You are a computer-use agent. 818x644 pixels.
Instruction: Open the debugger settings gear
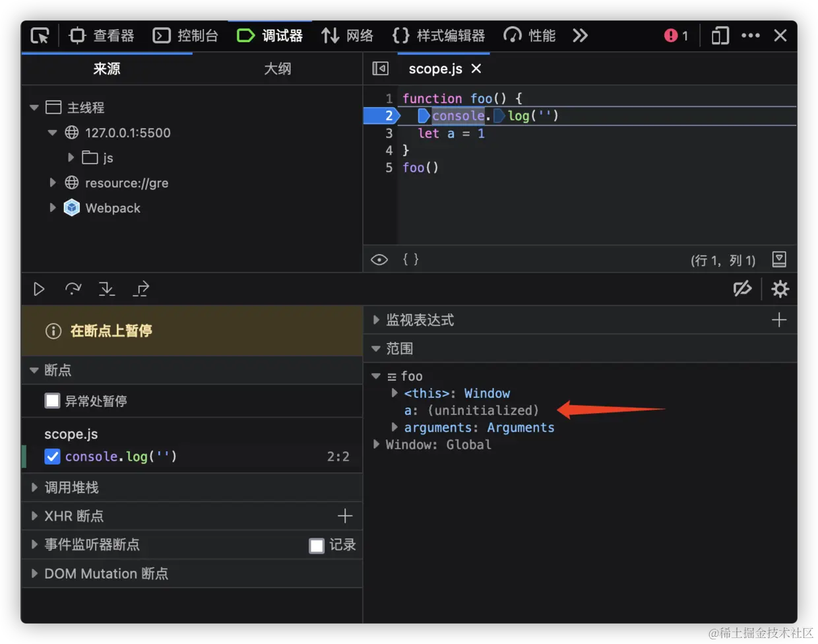tap(780, 288)
